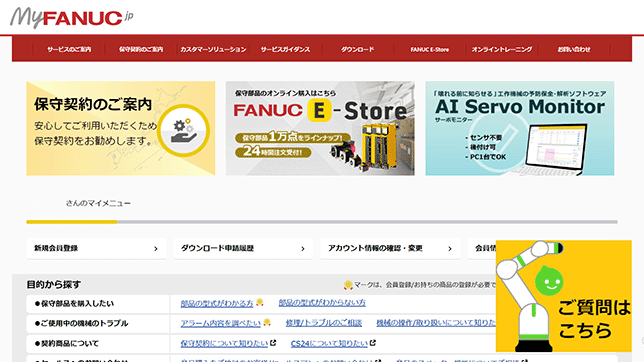
Task: Click the yellow segment of the My Menu bar
Action: [71, 222]
